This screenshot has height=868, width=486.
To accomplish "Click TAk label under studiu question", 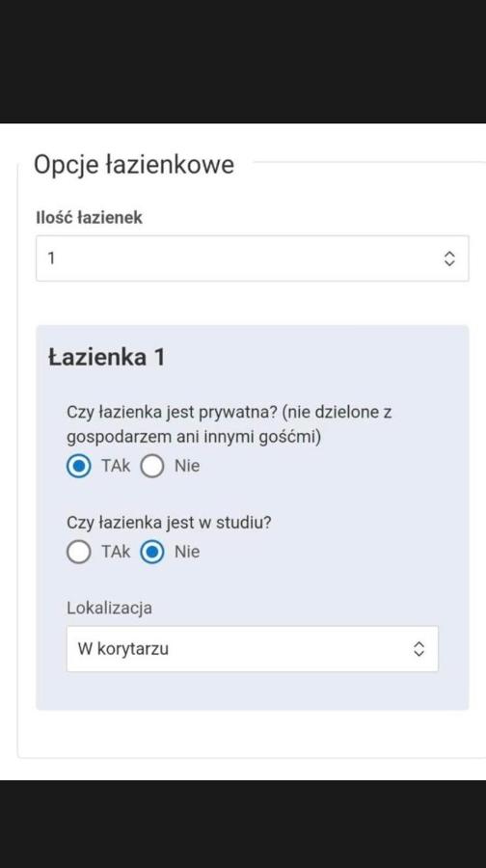I will pyautogui.click(x=116, y=552).
